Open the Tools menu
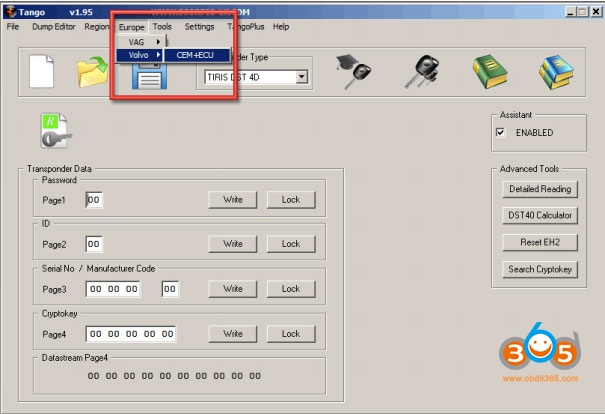The height and width of the screenshot is (414, 605). point(162,27)
